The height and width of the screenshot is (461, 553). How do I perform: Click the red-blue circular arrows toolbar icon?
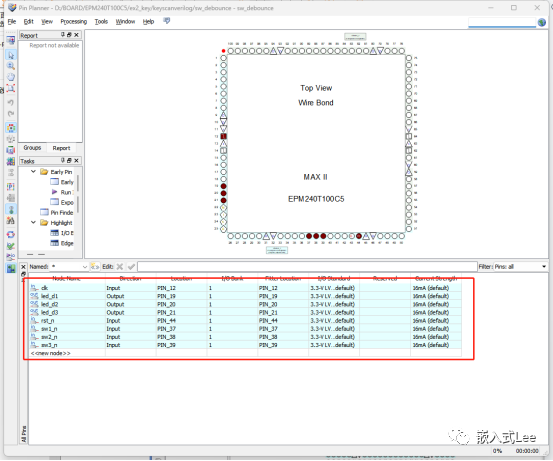11,235
